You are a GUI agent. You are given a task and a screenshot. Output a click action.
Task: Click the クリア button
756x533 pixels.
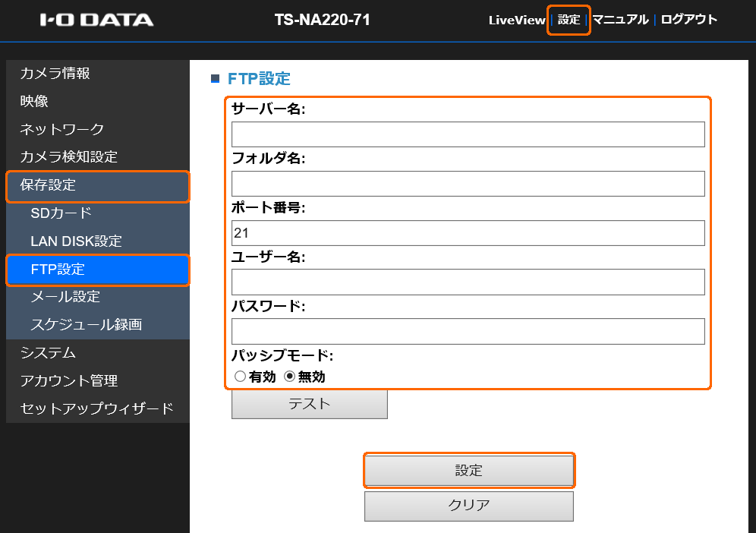coord(468,506)
